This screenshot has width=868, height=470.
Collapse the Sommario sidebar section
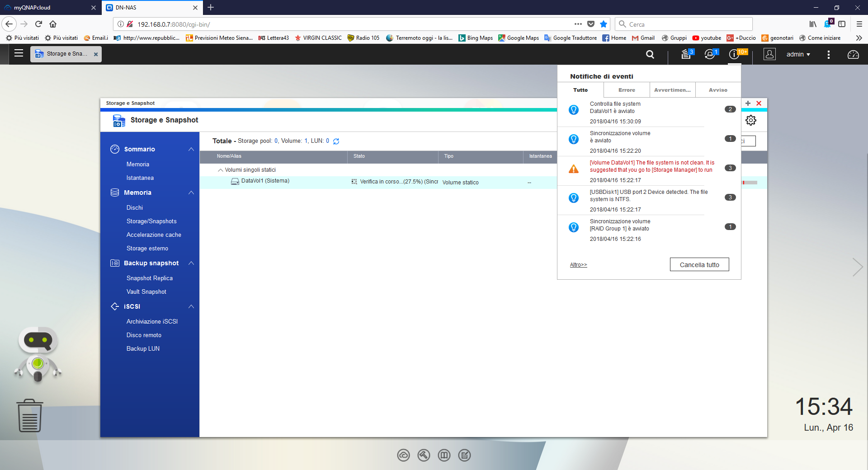(191, 149)
